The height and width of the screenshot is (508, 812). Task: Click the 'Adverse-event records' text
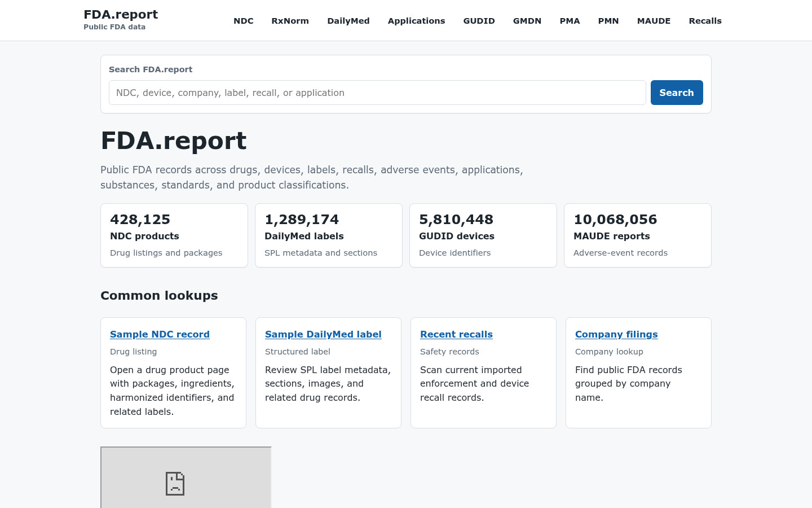620,253
